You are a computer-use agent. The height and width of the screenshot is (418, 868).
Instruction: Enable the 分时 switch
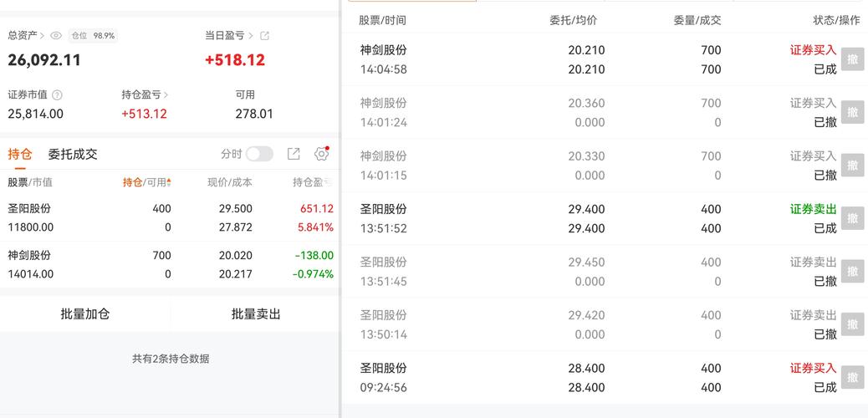(259, 154)
